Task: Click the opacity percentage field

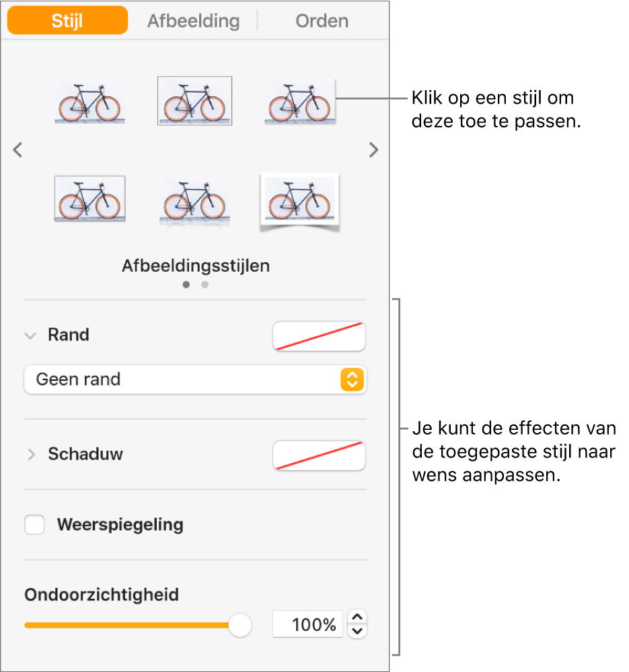Action: click(x=307, y=625)
